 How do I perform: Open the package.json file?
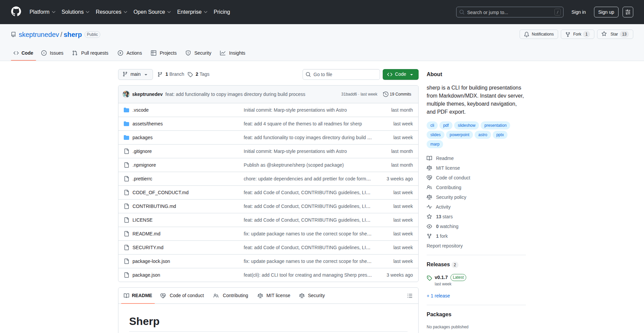pyautogui.click(x=146, y=275)
